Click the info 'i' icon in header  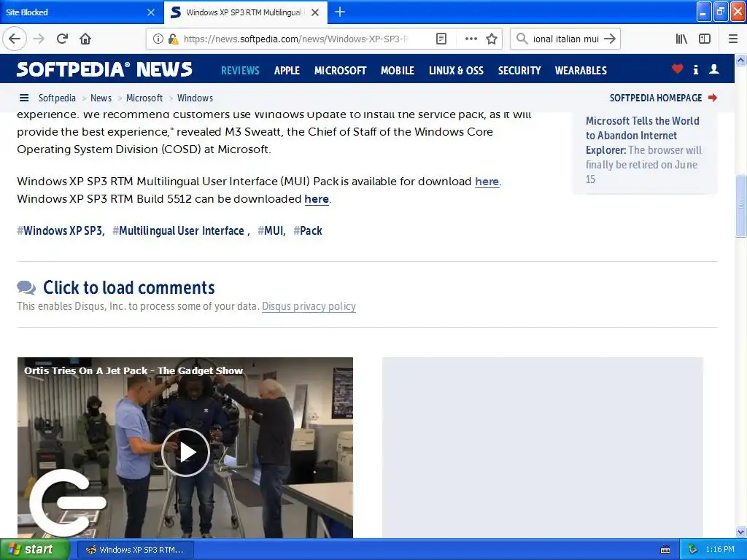pyautogui.click(x=695, y=69)
